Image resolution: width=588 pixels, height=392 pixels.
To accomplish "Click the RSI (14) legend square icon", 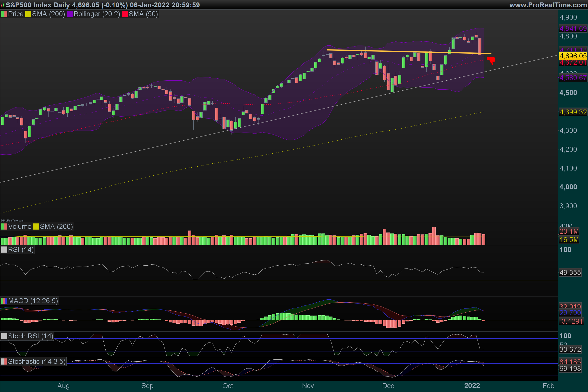I will coord(4,250).
